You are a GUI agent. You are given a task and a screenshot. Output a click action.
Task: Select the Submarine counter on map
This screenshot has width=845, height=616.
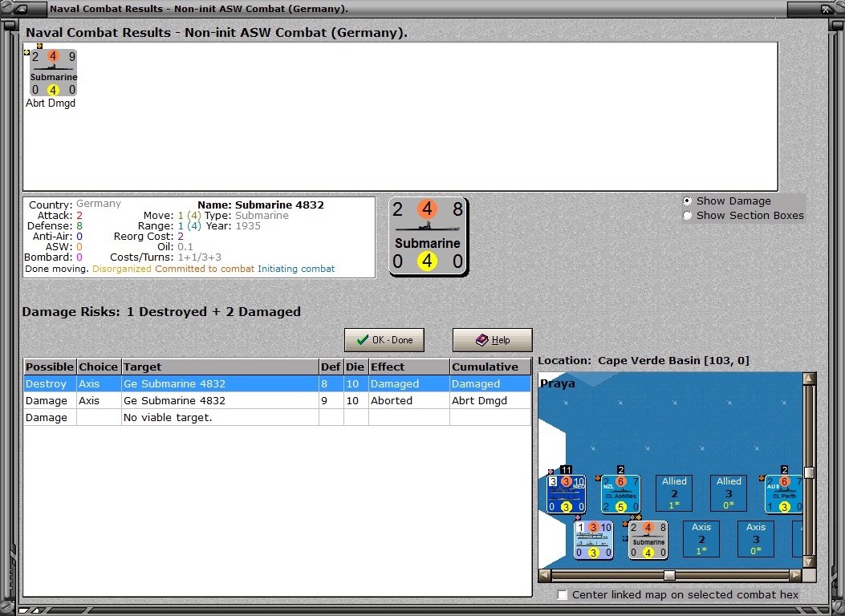click(x=648, y=540)
